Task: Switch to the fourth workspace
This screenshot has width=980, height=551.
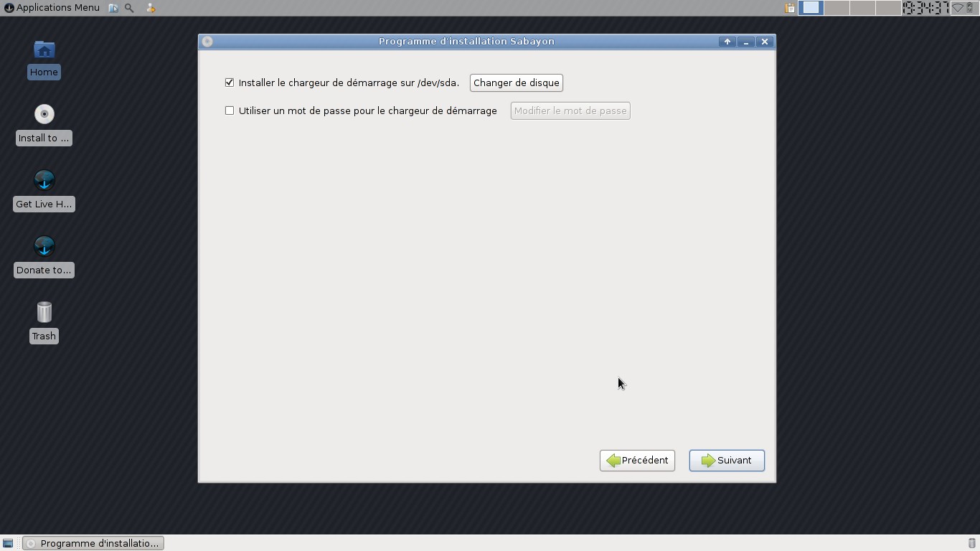Action: (x=888, y=8)
